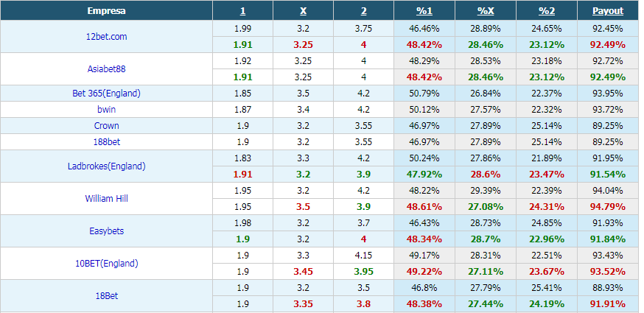Open the Easybets bookmaker link
The width and height of the screenshot is (644, 313).
(106, 231)
